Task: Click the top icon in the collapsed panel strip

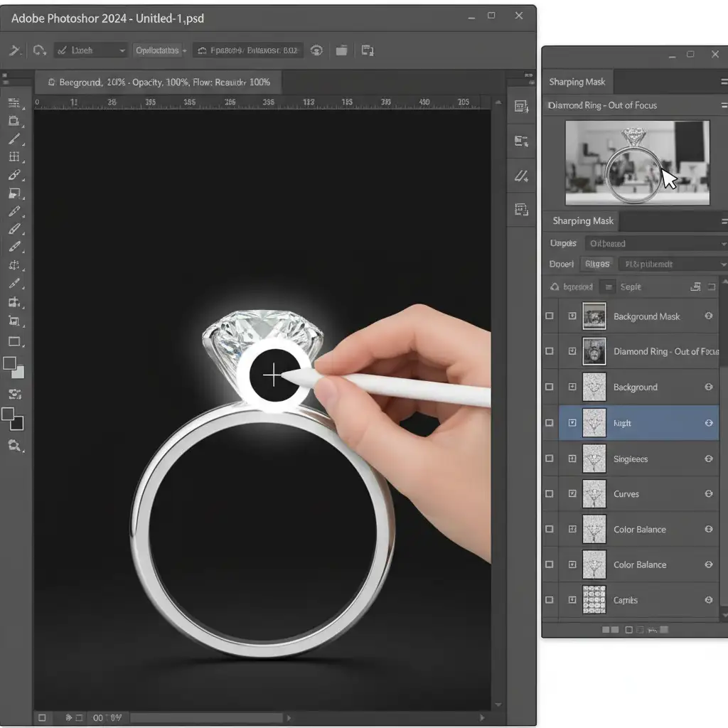Action: (x=521, y=107)
